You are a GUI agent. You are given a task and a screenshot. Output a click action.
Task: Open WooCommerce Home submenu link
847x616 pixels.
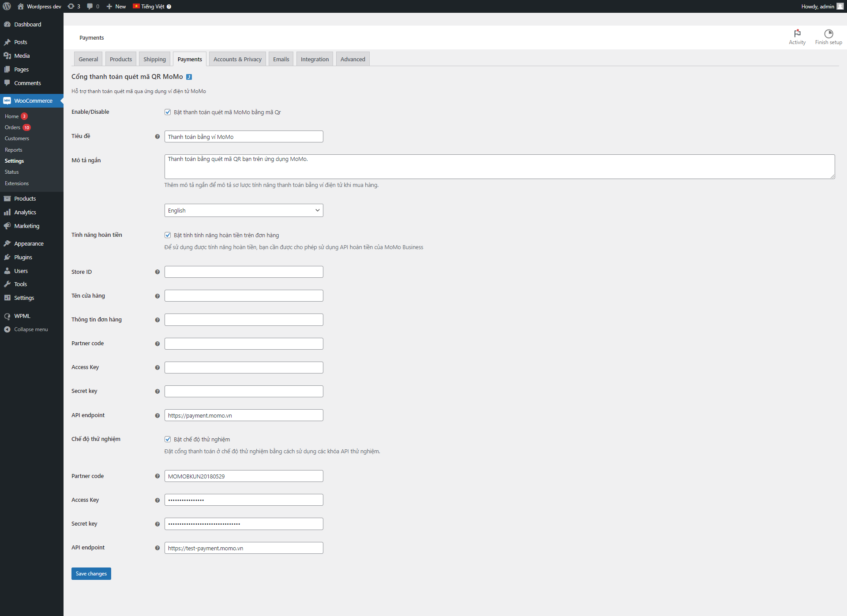[x=11, y=116]
